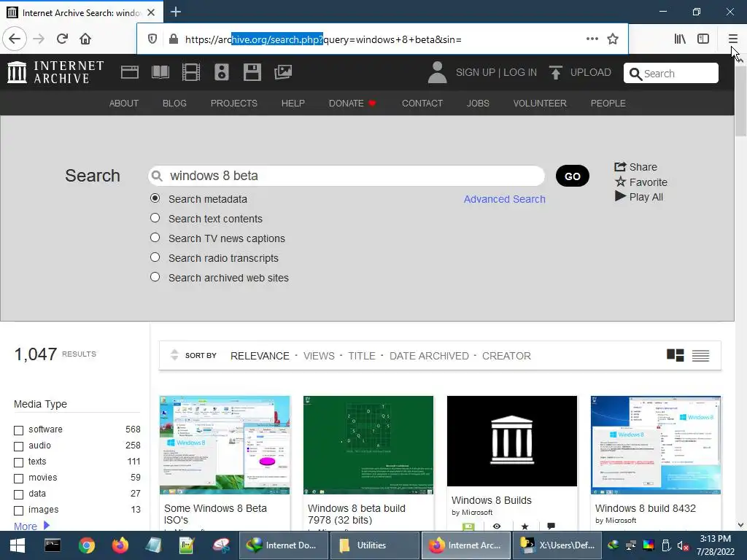This screenshot has height=560, width=747.
Task: Open the Advanced Search link
Action: pyautogui.click(x=505, y=199)
